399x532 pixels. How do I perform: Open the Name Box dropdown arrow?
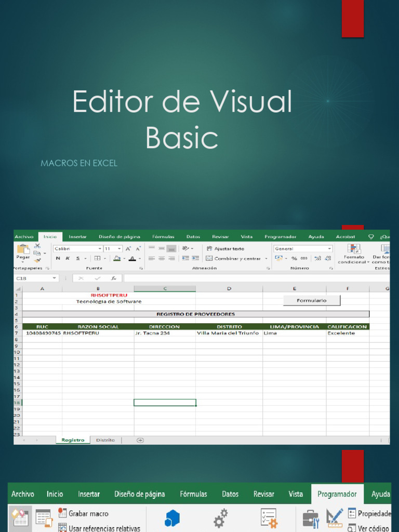coord(54,278)
